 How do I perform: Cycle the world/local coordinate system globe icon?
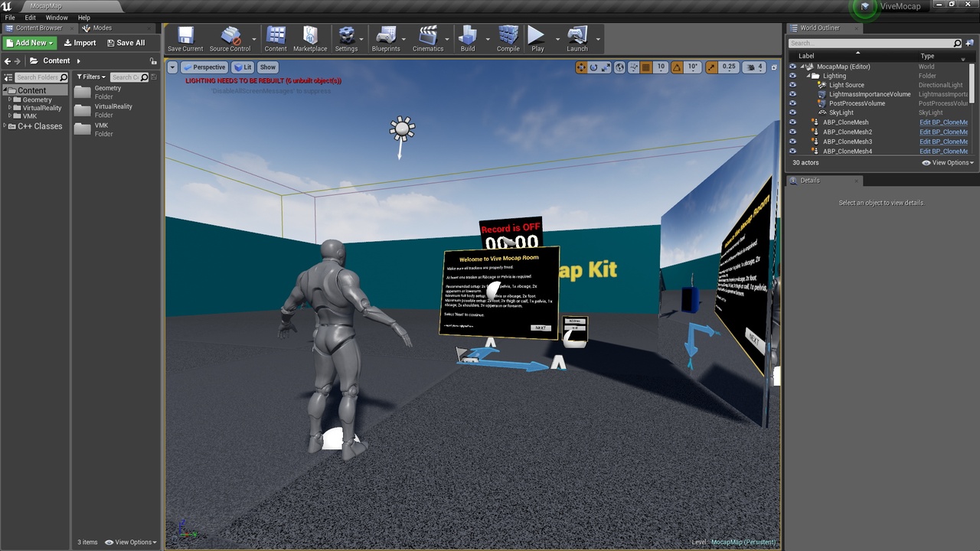click(620, 67)
